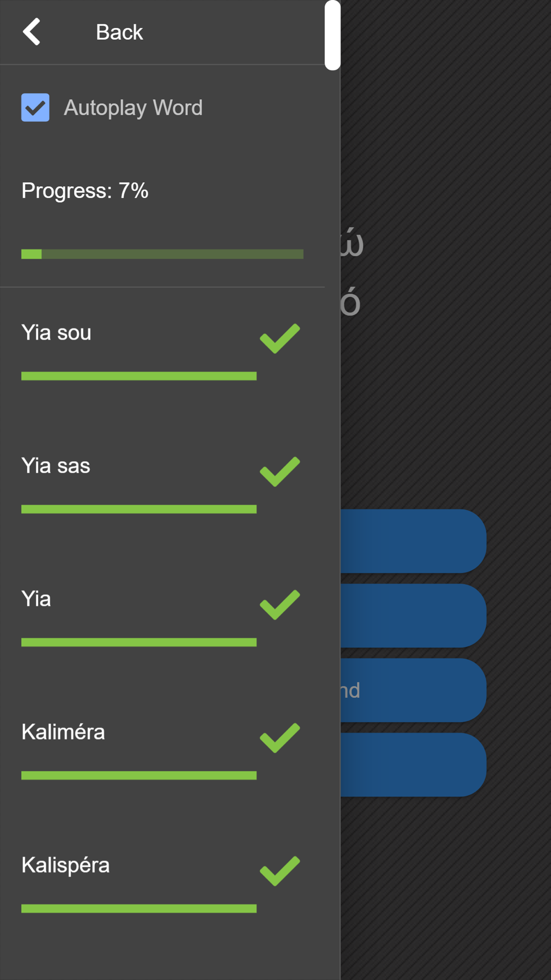Click the green checkmark next to Yia sas

[x=280, y=472]
